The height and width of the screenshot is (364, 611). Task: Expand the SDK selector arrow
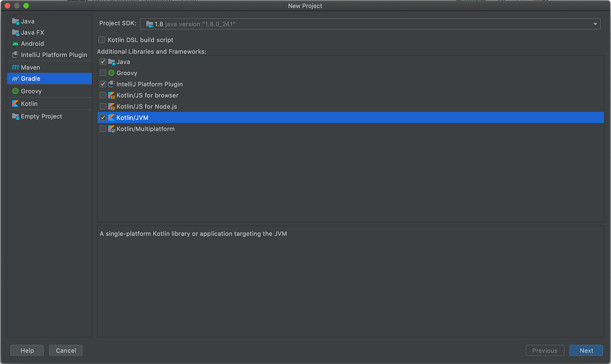[x=595, y=23]
